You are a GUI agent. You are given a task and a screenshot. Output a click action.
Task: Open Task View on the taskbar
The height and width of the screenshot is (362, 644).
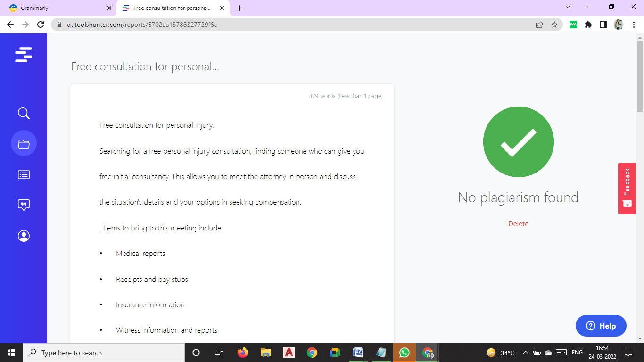pos(219,353)
